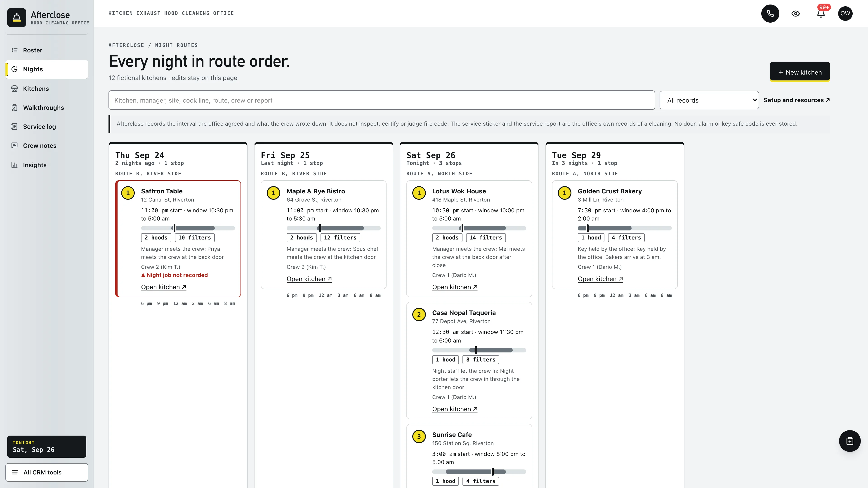
Task: Click the Walkthroughs clipboard icon in sidebar
Action: click(x=14, y=108)
